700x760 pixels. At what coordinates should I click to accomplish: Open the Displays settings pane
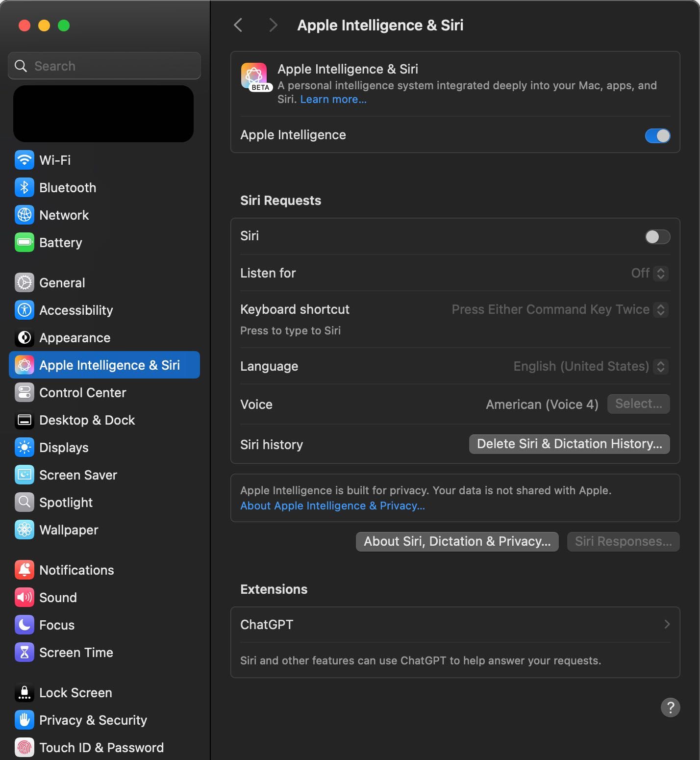pyautogui.click(x=104, y=447)
